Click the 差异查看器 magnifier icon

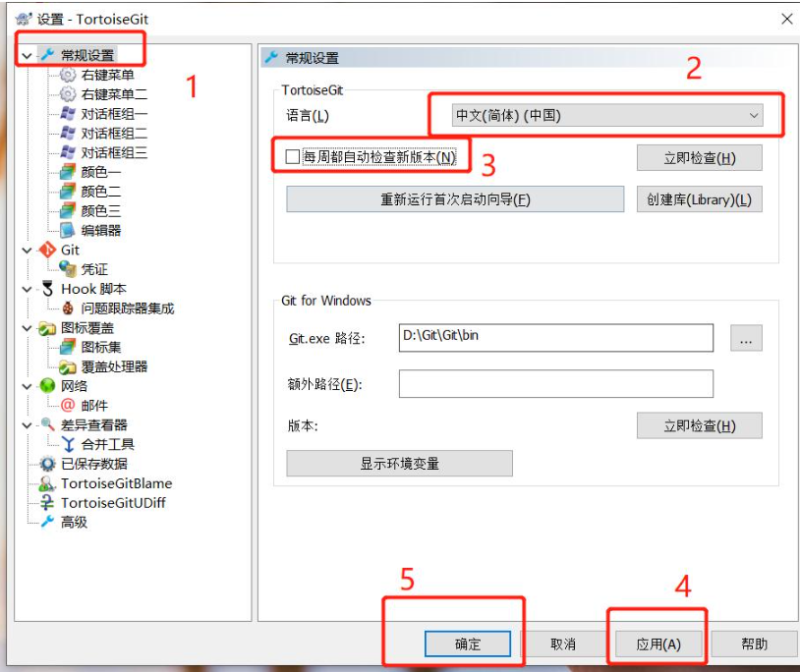[x=47, y=424]
